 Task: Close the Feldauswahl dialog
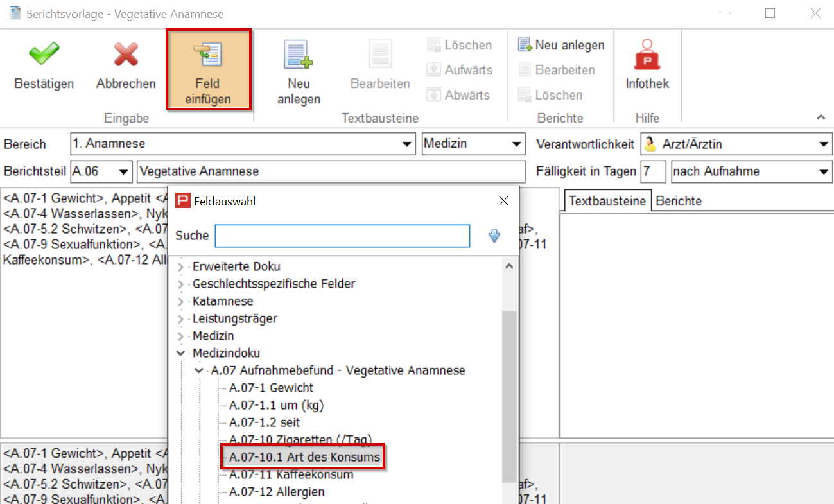503,201
